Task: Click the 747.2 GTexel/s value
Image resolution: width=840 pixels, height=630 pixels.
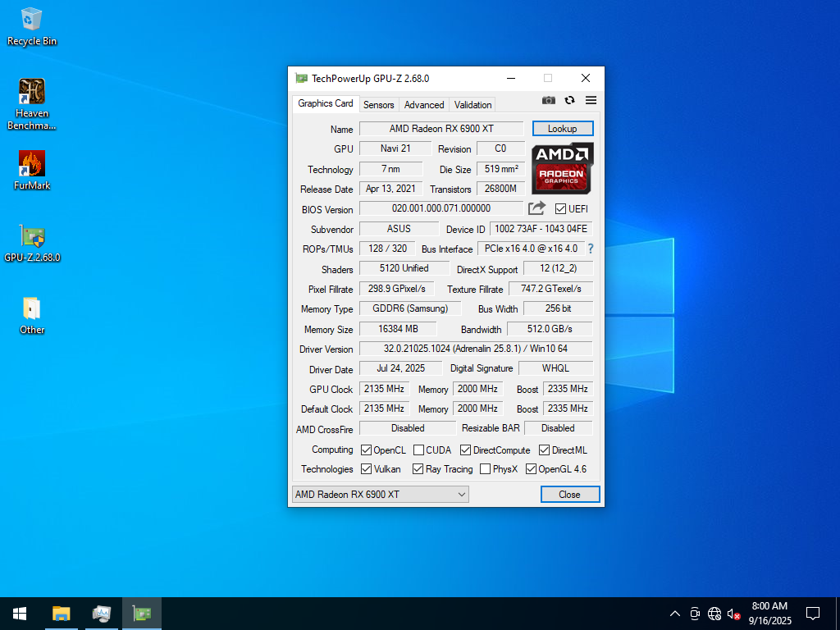Action: pos(550,289)
